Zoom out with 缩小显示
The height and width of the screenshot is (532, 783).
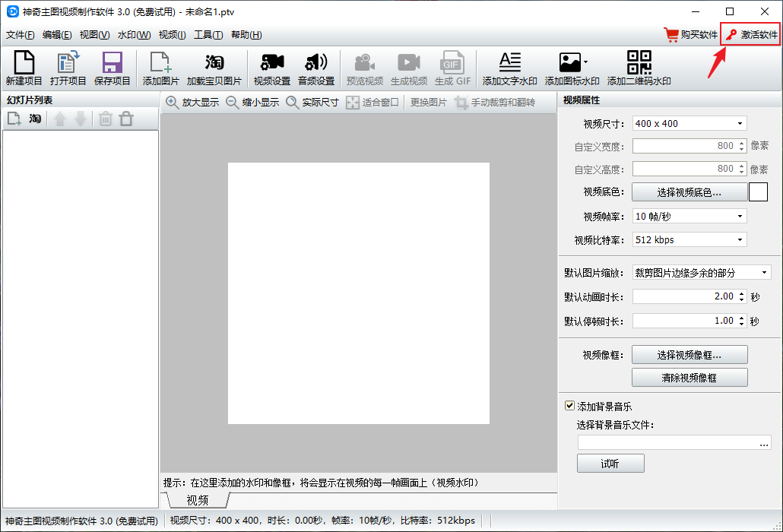252,103
